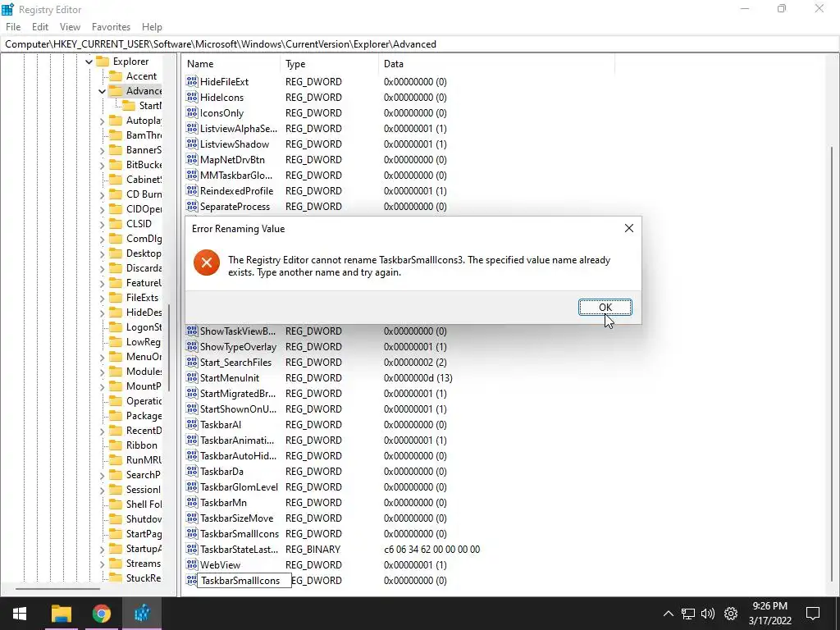Viewport: 840px width, 630px height.
Task: Expand the ComDlg32 key
Action: (102, 239)
